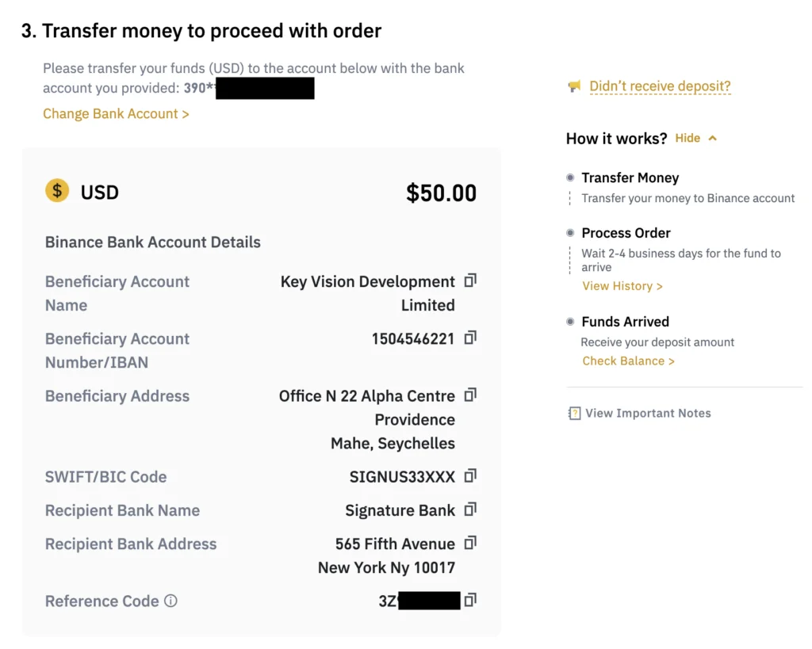Copy the Reference Code

tap(470, 601)
